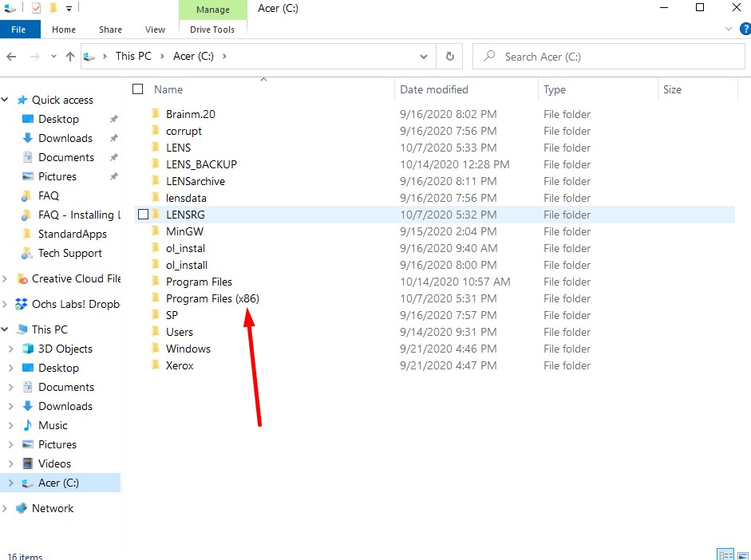This screenshot has width=751, height=560.
Task: Click the Network icon in navigation pane
Action: click(21, 508)
